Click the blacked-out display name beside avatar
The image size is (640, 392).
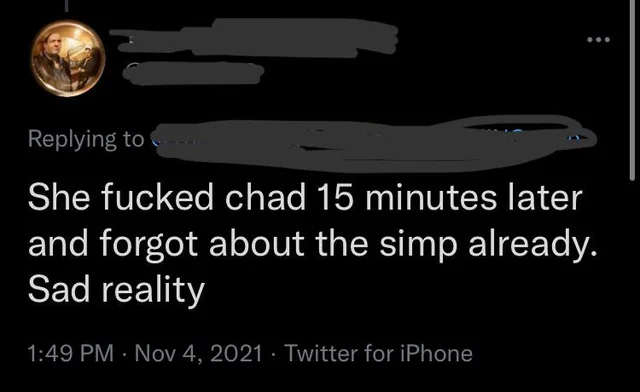click(255, 38)
